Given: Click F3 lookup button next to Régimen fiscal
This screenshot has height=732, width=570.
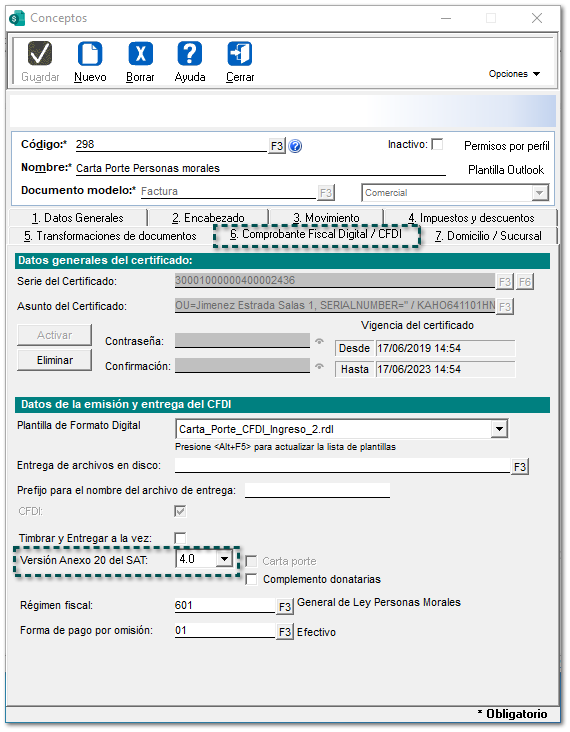Looking at the screenshot, I should (x=285, y=606).
